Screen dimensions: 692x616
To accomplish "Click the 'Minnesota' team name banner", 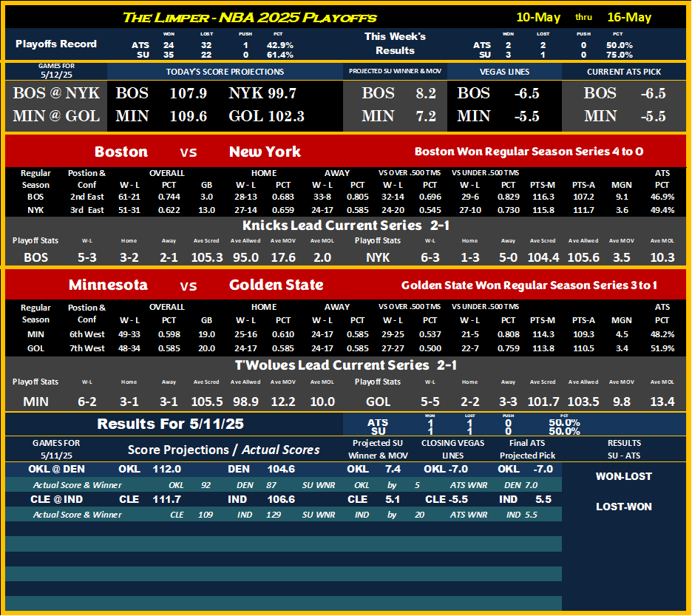I will 108,285.
